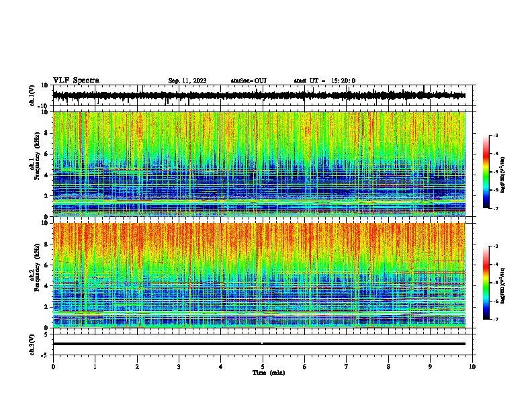Image resolution: width=532 pixels, height=411 pixels.
Task: Click ch.1 frequency tick label "4"
Action: (46, 175)
